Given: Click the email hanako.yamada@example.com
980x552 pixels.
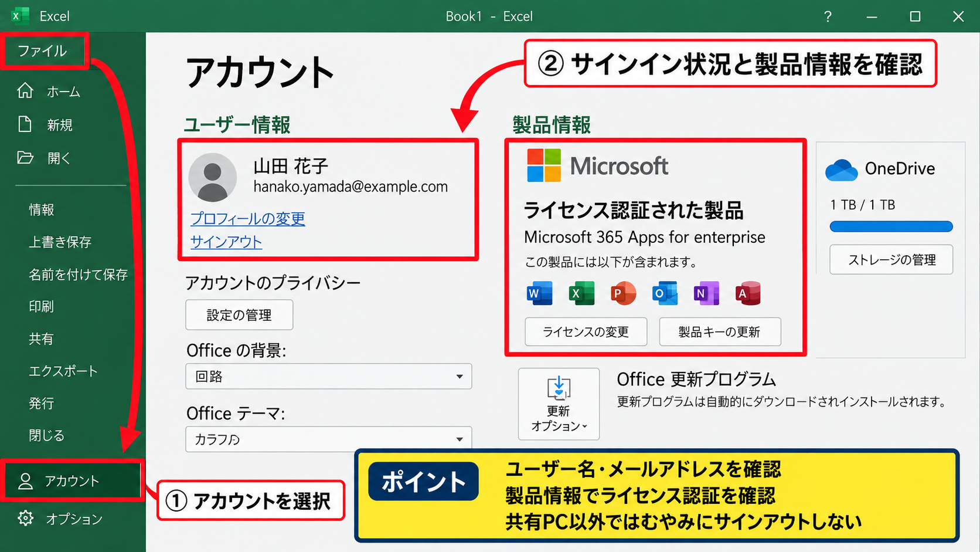Looking at the screenshot, I should [x=351, y=187].
